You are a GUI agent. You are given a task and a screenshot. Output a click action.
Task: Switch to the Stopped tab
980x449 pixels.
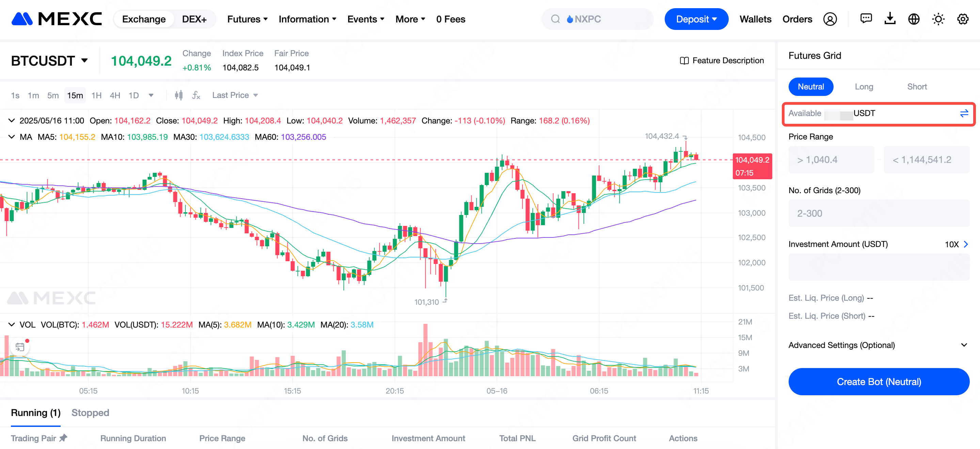[x=90, y=413]
